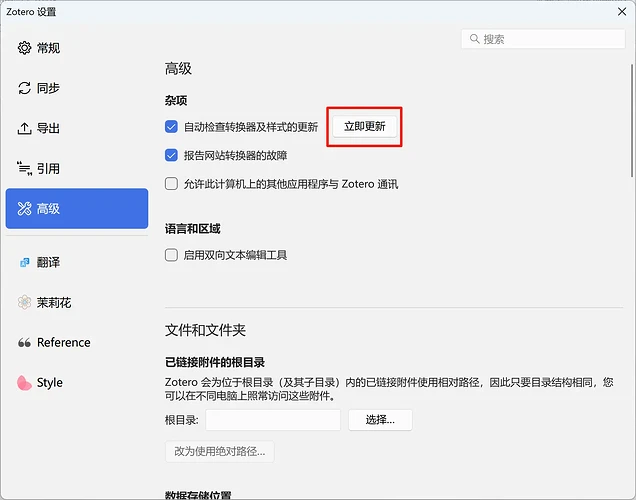Click the 根目录 path input field
636x500 pixels.
coord(273,420)
